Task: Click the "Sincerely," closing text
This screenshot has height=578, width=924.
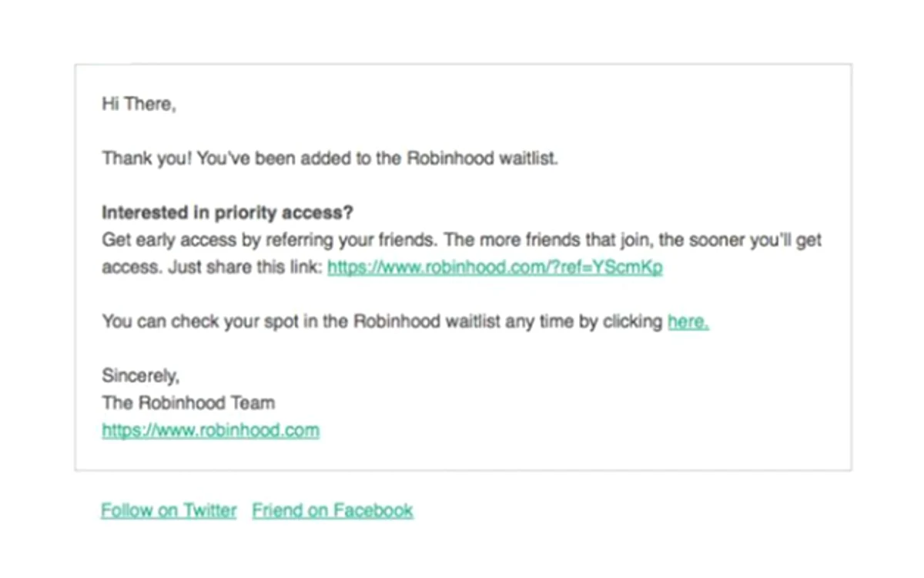Action: 140,376
